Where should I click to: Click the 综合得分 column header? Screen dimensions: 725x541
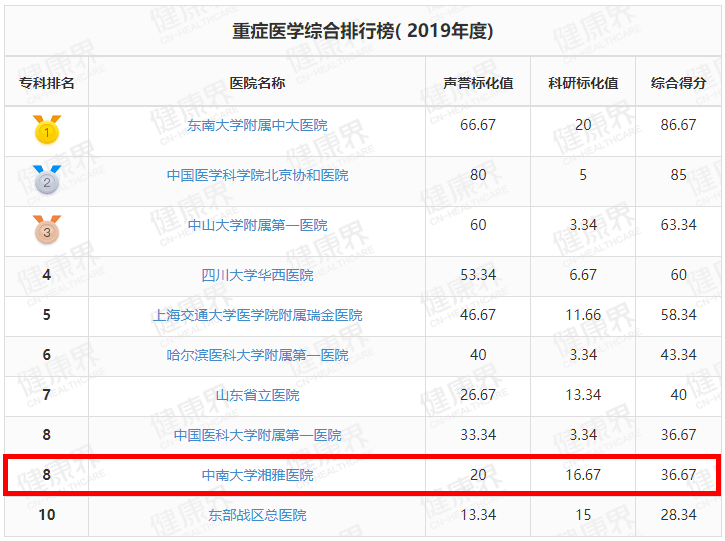point(678,83)
